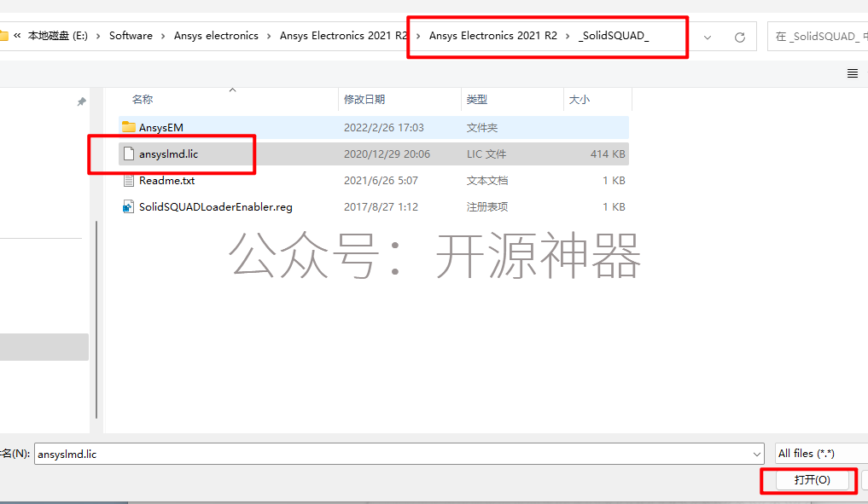This screenshot has height=504, width=868.
Task: Click the Readme.txt document icon
Action: [128, 180]
